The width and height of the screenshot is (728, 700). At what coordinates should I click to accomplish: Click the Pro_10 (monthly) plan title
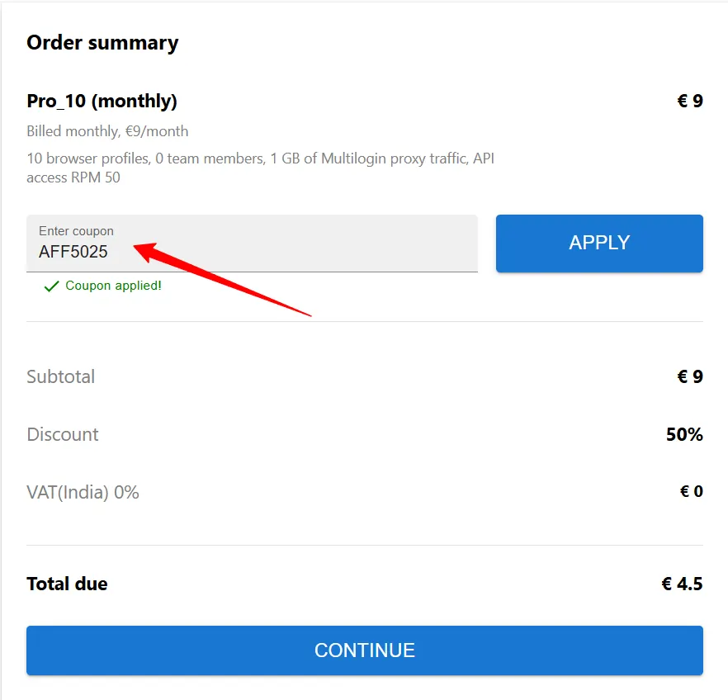[x=102, y=101]
